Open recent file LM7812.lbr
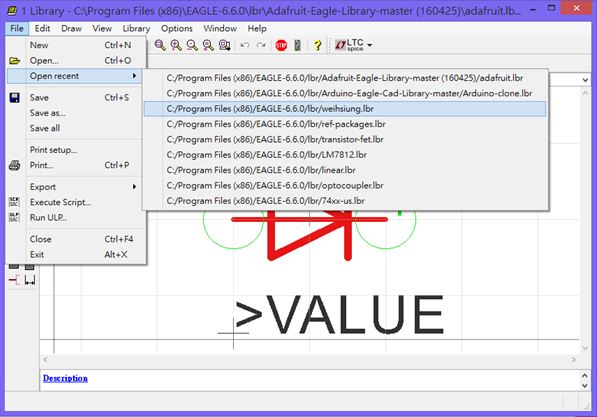The height and width of the screenshot is (417, 597). [345, 155]
